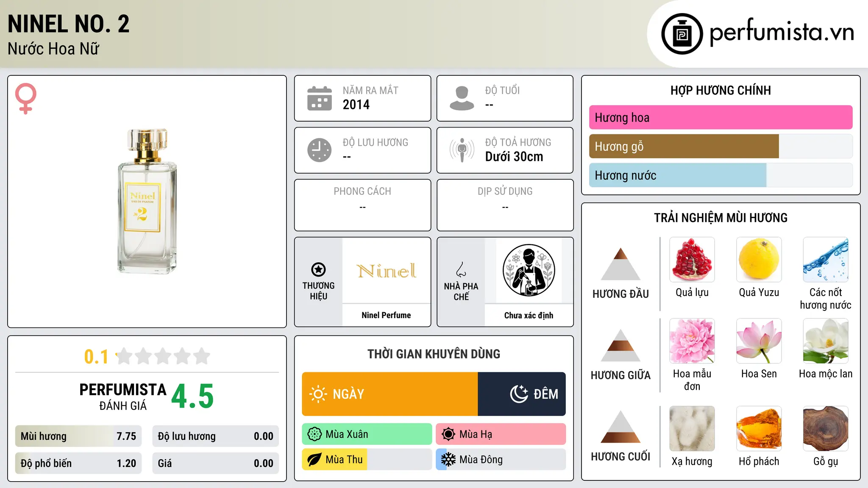Viewport: 868px width, 488px height.
Task: Click the Nước Hoa Nữ subtitle
Action: pos(53,49)
